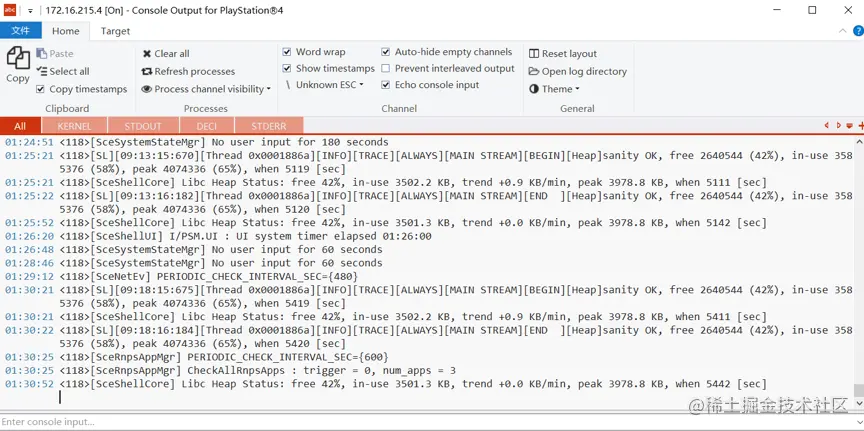Switch to the STDERR channel tab
864x431 pixels.
(269, 126)
